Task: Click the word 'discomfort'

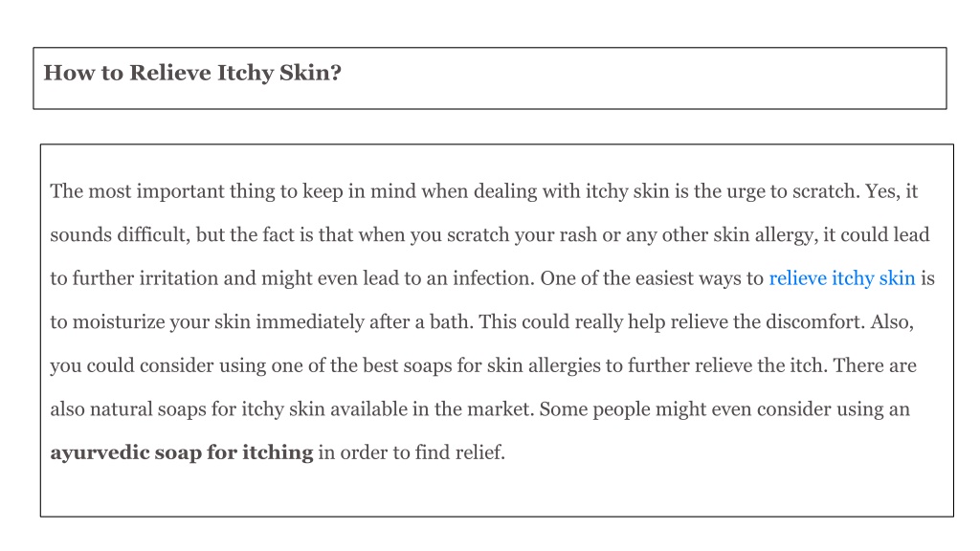Action: [x=814, y=322]
